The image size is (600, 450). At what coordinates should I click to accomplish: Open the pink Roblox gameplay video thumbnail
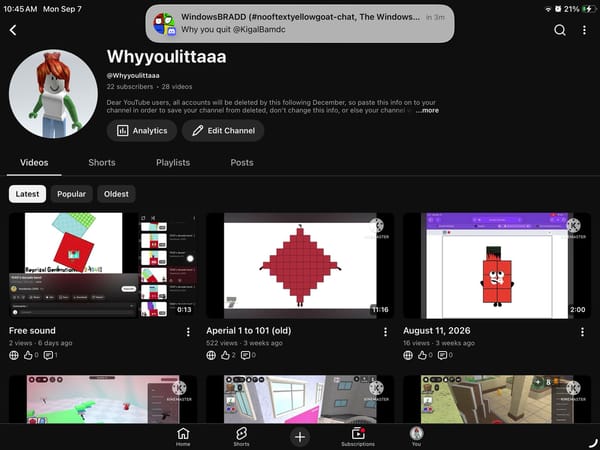pos(103,399)
